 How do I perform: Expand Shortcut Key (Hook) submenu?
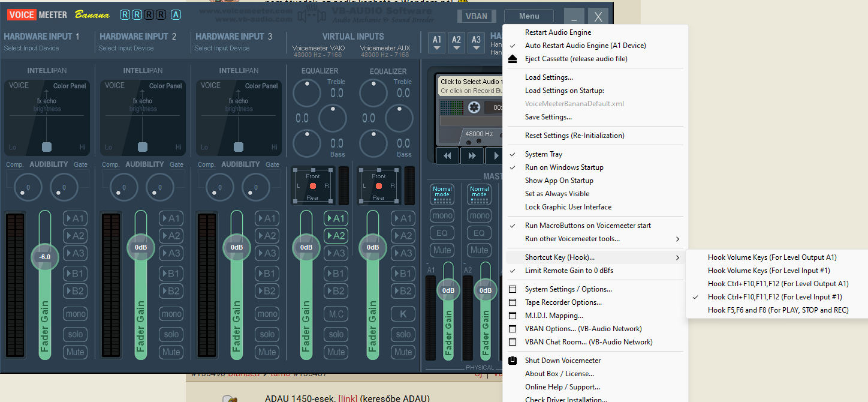595,257
